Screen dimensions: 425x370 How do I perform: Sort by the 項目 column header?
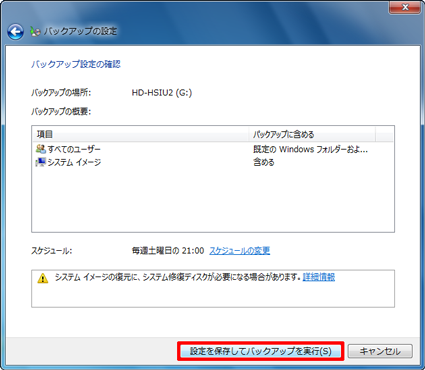point(140,134)
